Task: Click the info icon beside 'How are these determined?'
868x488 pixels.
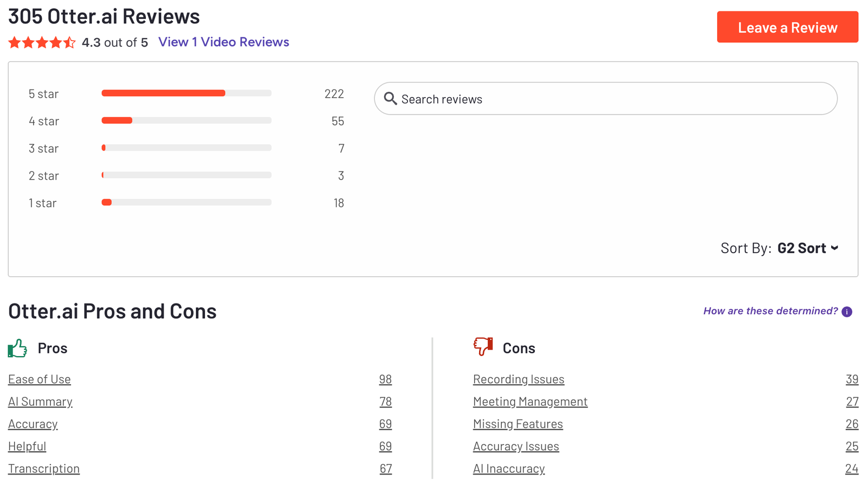Action: (846, 312)
